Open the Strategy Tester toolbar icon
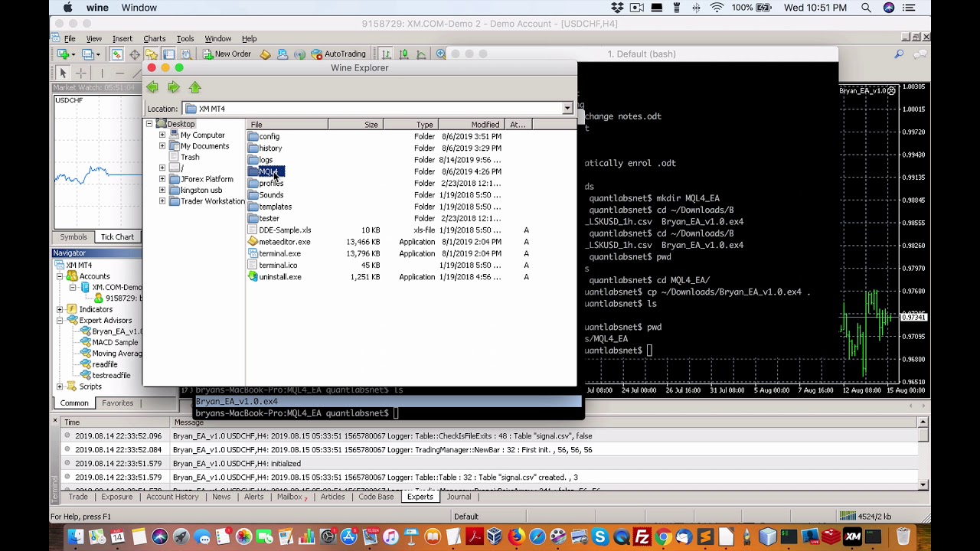 pos(185,54)
